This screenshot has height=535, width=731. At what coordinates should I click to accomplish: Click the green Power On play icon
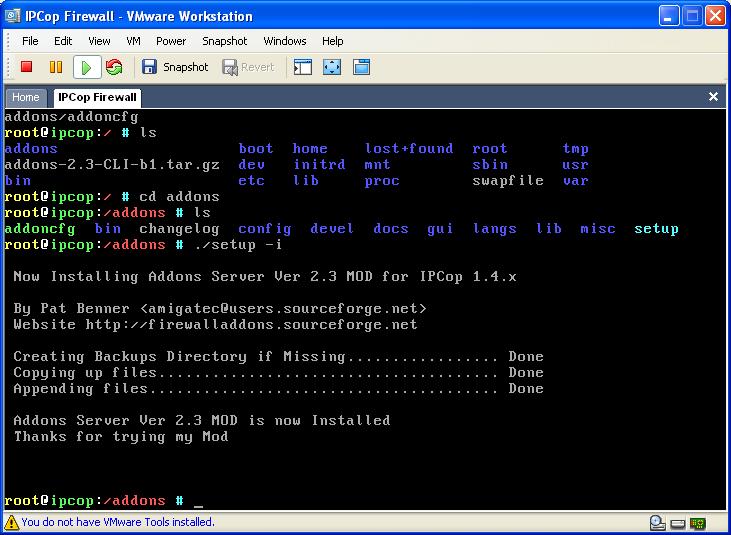87,68
